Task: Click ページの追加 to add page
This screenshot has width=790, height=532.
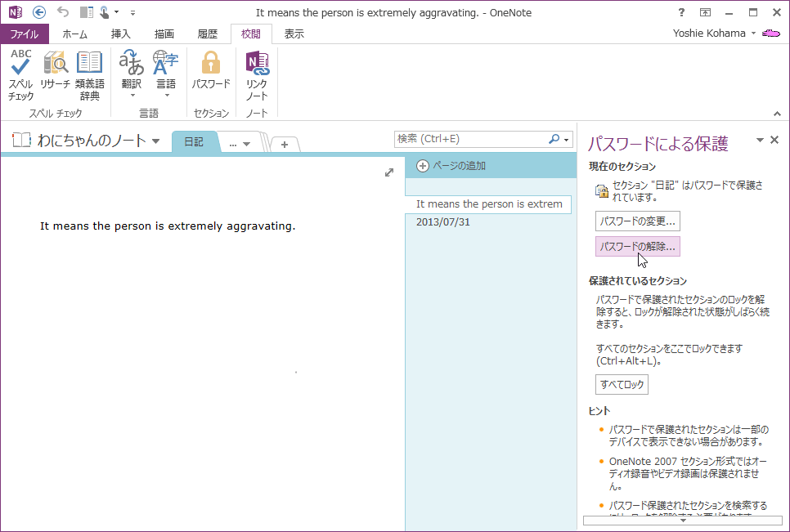Action: click(x=451, y=166)
